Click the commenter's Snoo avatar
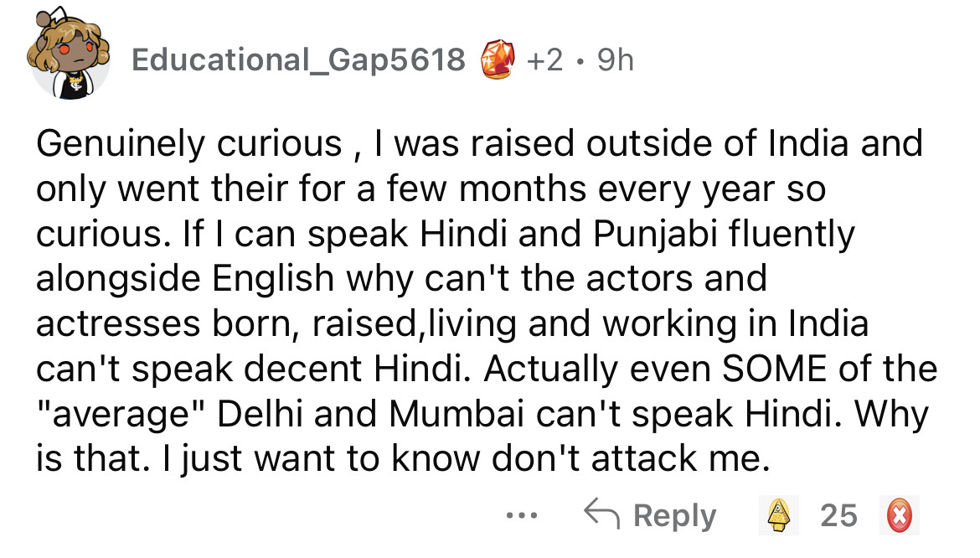The image size is (980, 558). [x=70, y=58]
